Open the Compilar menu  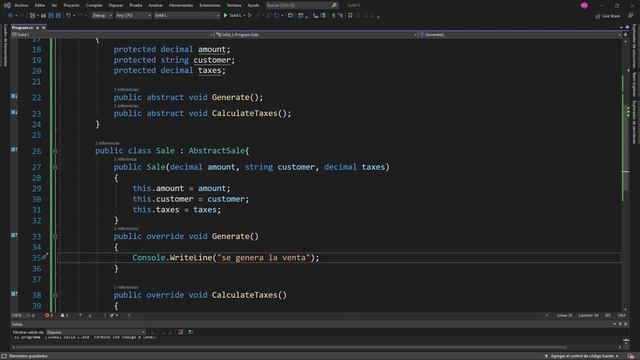point(94,5)
